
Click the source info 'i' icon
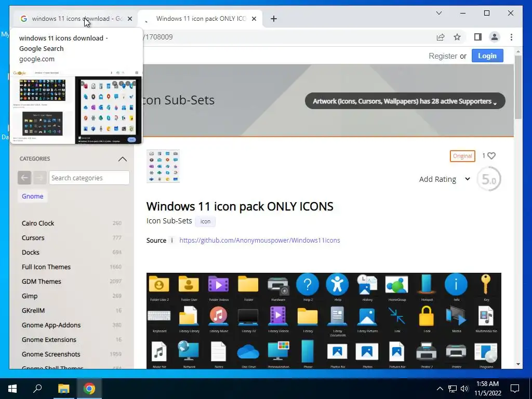point(172,240)
